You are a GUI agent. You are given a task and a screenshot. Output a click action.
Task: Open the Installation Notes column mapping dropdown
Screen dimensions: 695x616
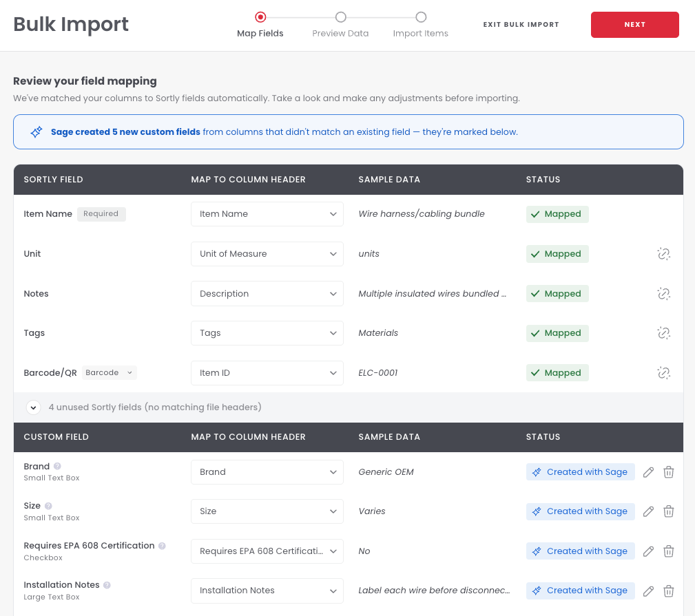click(x=267, y=591)
